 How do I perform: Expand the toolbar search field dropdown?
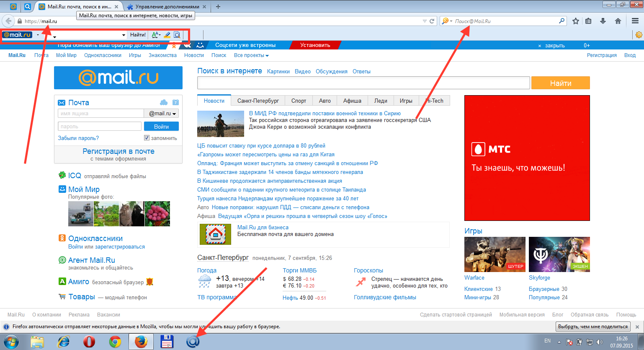click(x=124, y=35)
